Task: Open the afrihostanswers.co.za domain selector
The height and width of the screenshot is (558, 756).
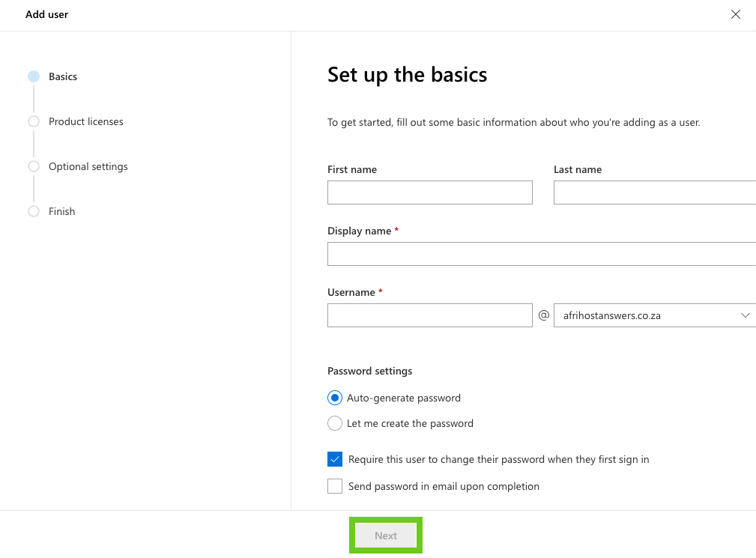Action: [644, 315]
